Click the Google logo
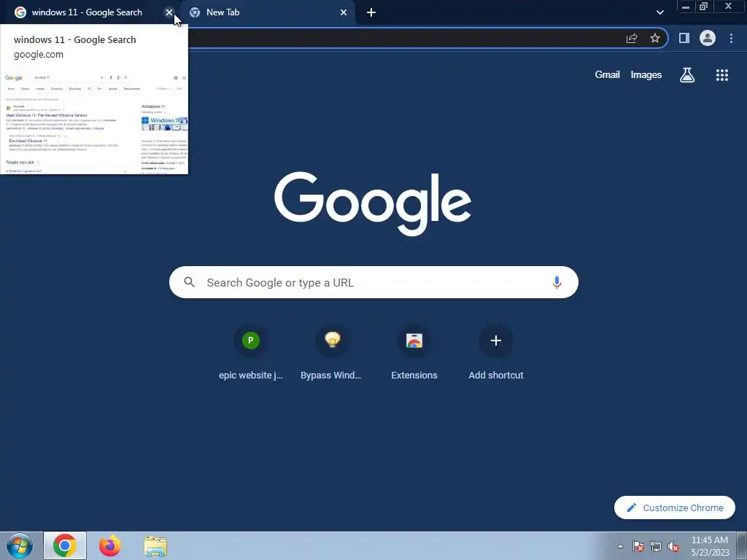747x560 pixels. click(x=373, y=203)
